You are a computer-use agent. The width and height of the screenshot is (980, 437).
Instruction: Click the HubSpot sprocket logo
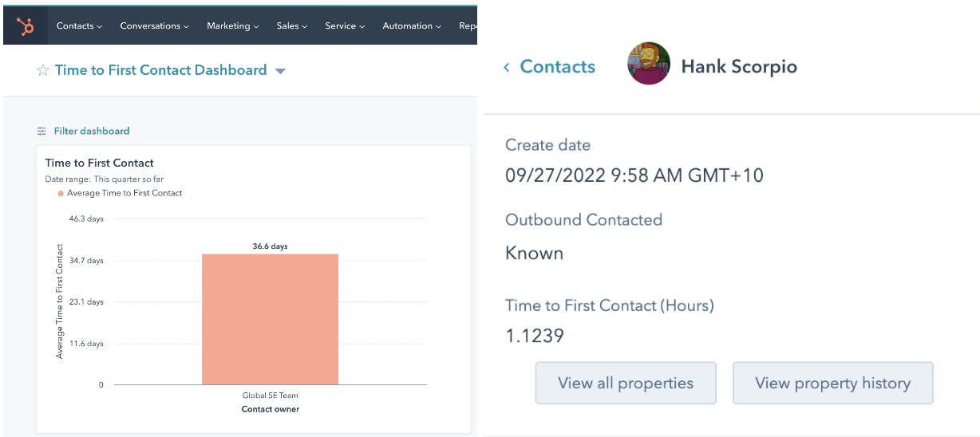click(26, 26)
